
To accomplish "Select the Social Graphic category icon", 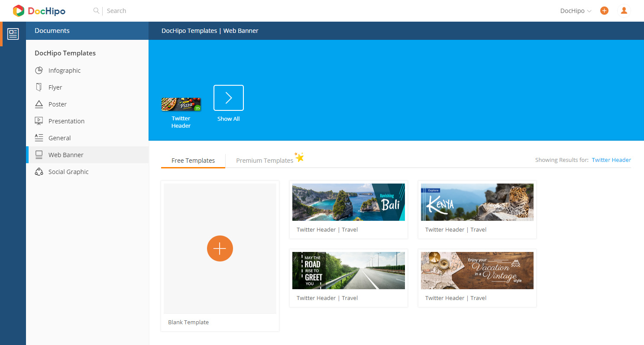I will coord(39,171).
